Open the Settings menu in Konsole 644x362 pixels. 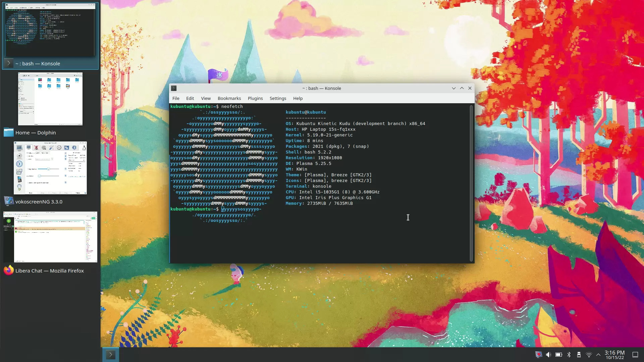278,98
